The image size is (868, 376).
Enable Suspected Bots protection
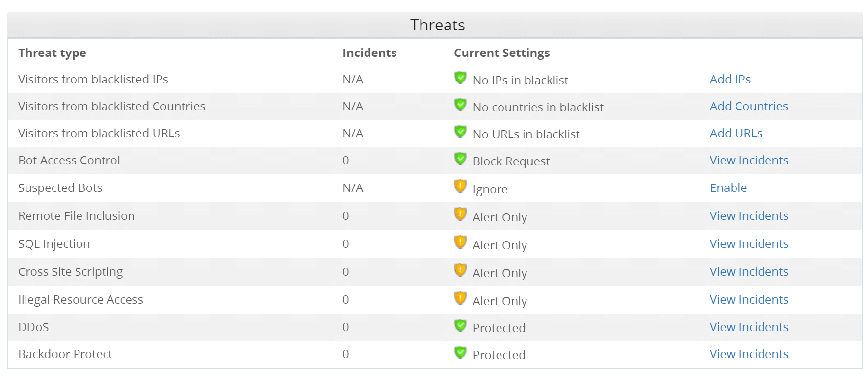728,188
